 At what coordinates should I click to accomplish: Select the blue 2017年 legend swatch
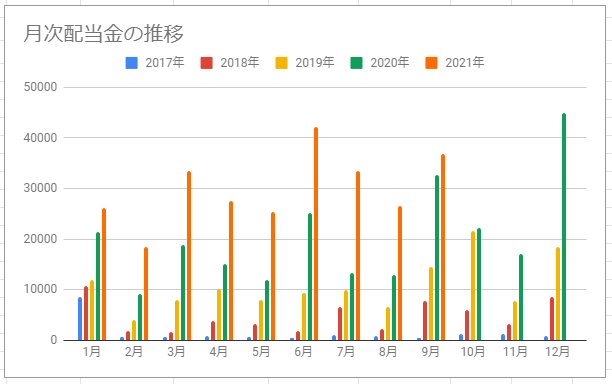pyautogui.click(x=132, y=63)
